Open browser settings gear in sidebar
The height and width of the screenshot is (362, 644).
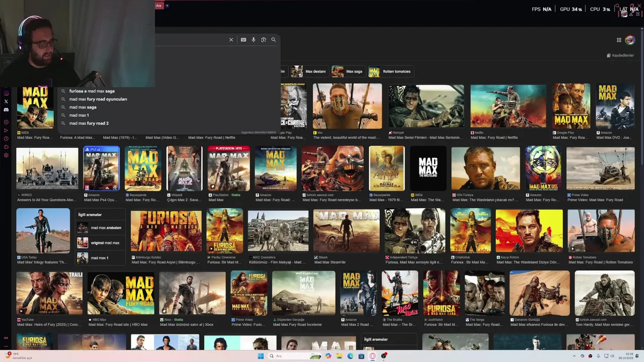point(6,155)
